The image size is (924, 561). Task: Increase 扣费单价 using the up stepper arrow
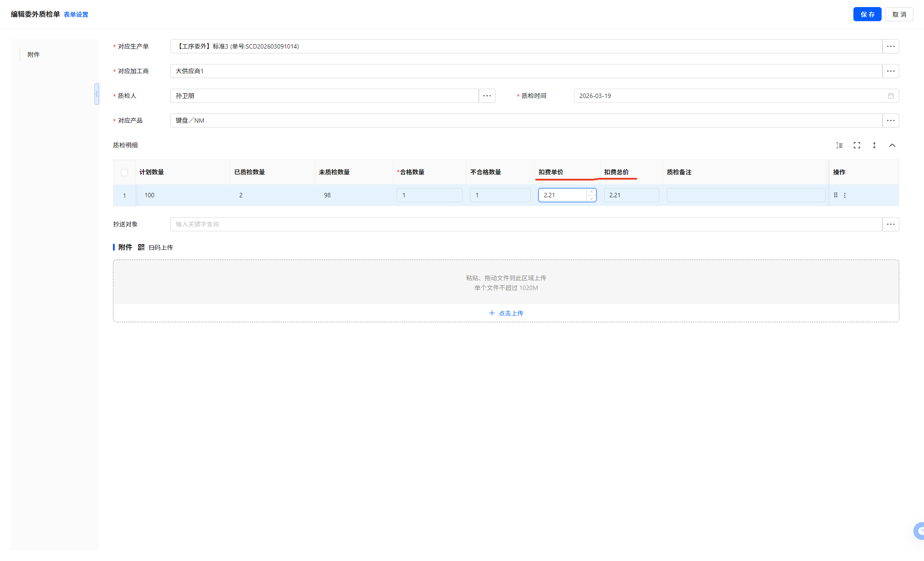[x=591, y=192]
